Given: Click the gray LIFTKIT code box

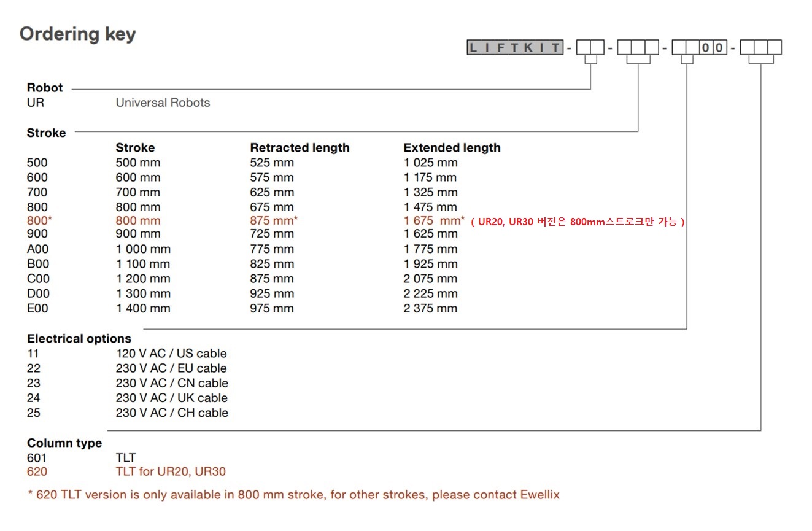Looking at the screenshot, I should (x=515, y=47).
